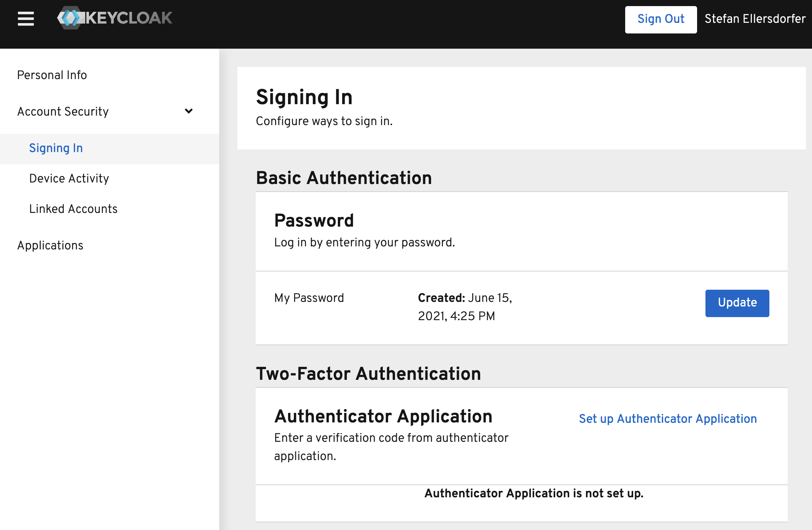Click the KEYCLOAK brand text

tap(129, 18)
